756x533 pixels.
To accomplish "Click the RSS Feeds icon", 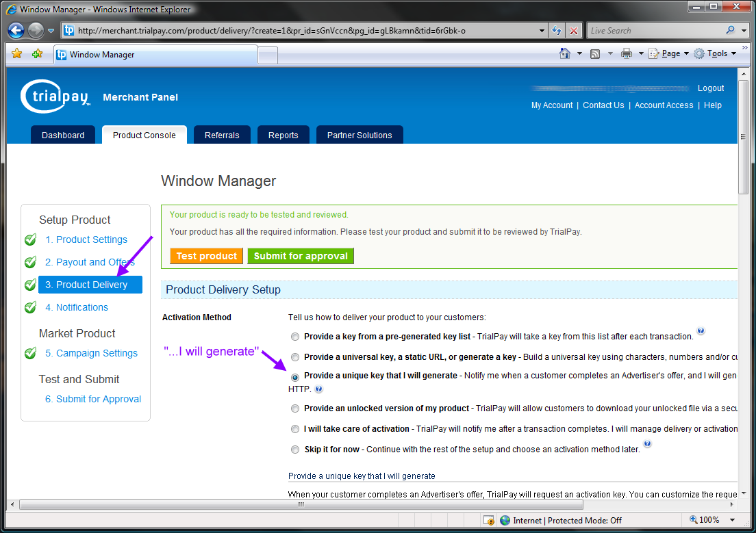I will coord(595,53).
